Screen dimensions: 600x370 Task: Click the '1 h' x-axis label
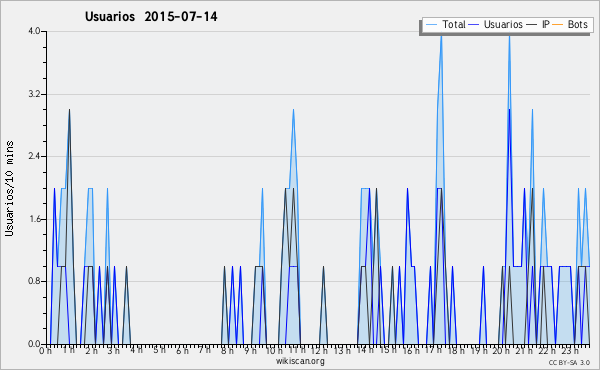pos(69,350)
